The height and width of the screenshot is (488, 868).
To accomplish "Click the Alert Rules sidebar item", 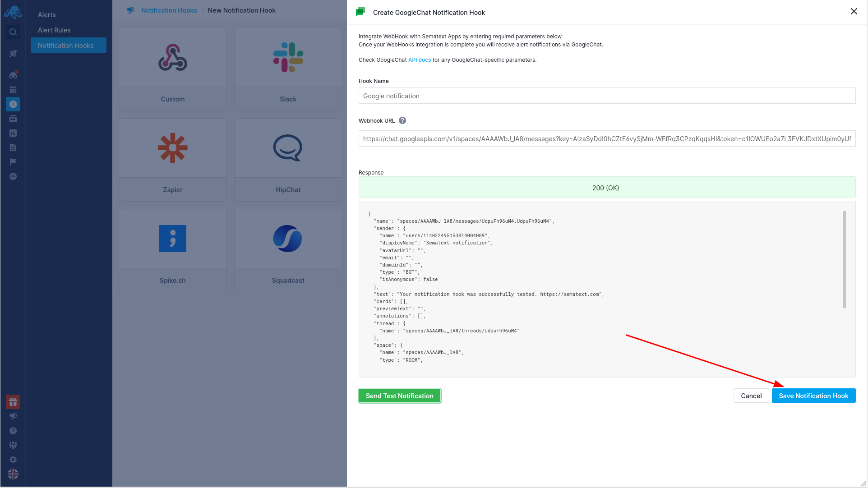I will (x=54, y=29).
